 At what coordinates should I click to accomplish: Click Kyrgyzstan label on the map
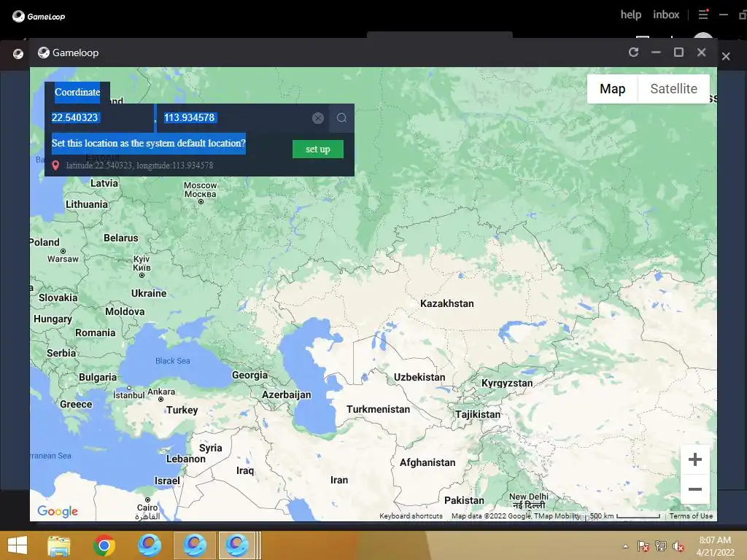coord(507,384)
